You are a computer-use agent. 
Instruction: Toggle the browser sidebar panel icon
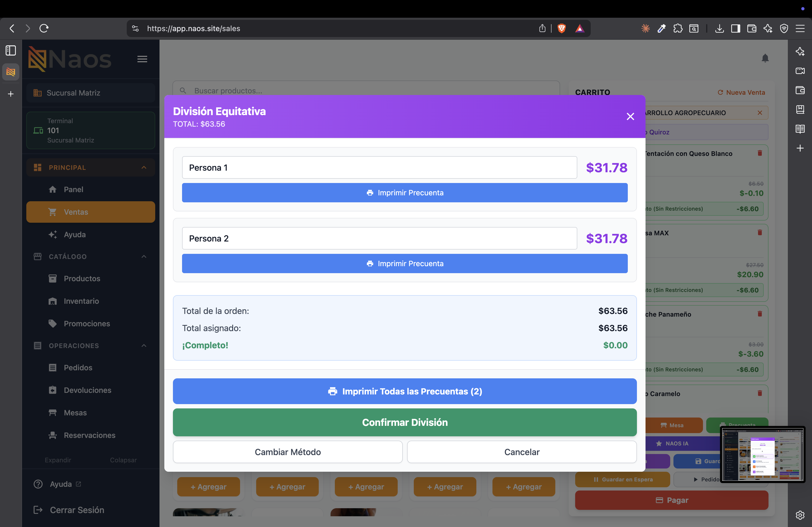coord(735,28)
